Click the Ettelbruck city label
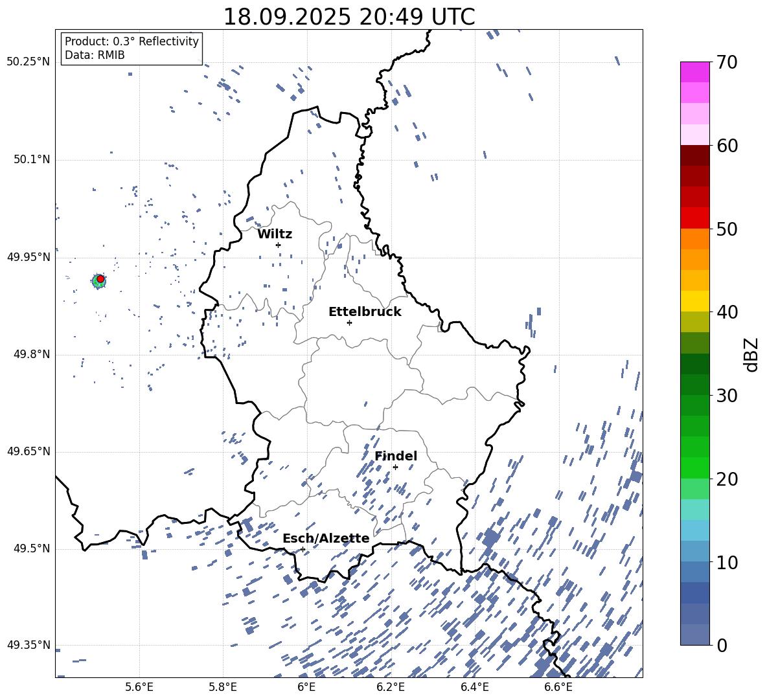 (365, 312)
